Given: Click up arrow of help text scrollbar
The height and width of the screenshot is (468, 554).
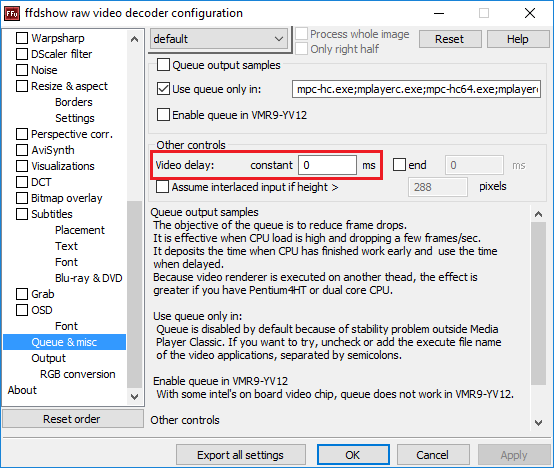Looking at the screenshot, I should pos(538,214).
